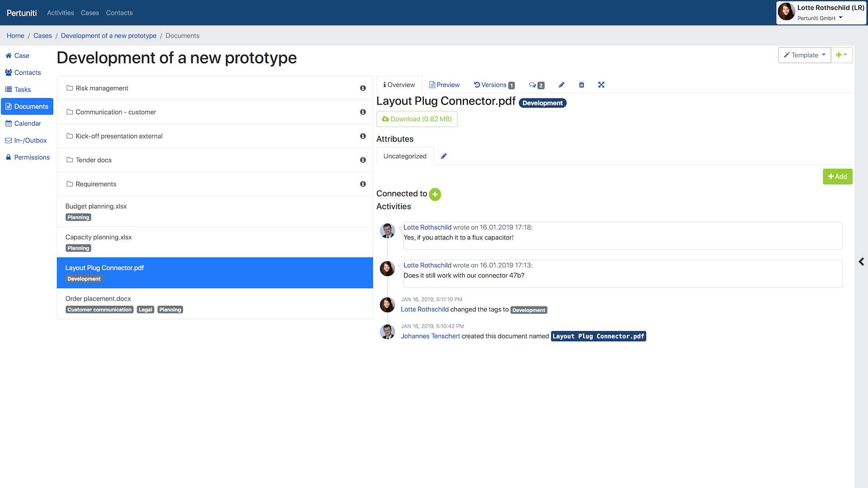
Task: Open Cases in top navigation
Action: [x=90, y=13]
